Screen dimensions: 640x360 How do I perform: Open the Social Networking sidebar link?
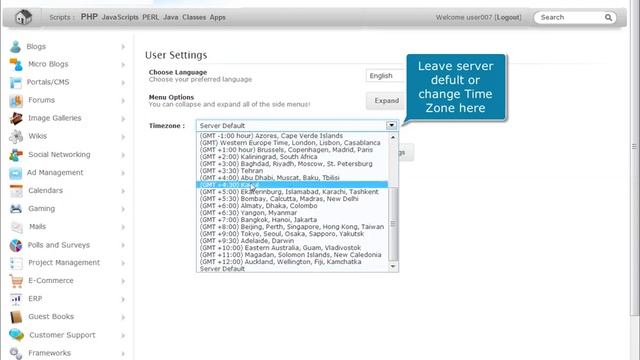pyautogui.click(x=59, y=154)
